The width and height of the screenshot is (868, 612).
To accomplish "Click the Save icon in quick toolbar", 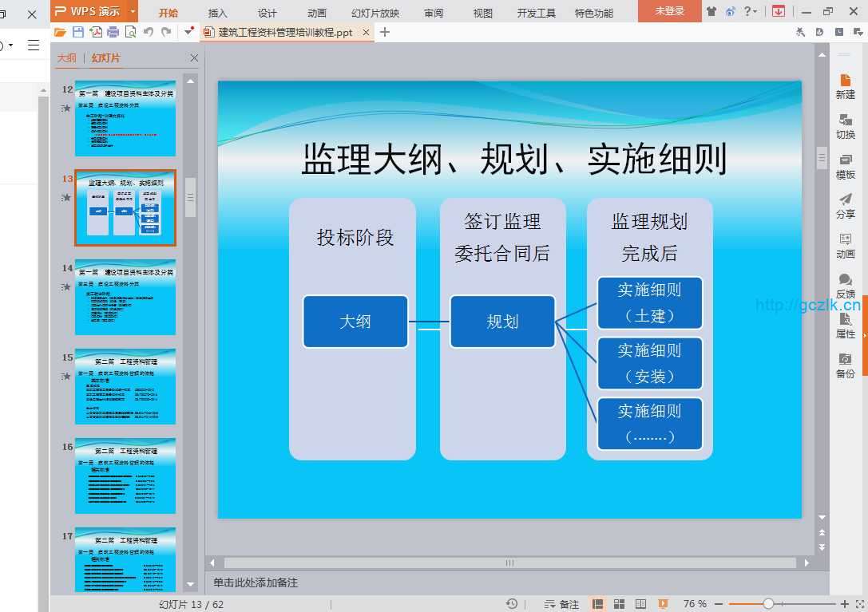I will (77, 32).
